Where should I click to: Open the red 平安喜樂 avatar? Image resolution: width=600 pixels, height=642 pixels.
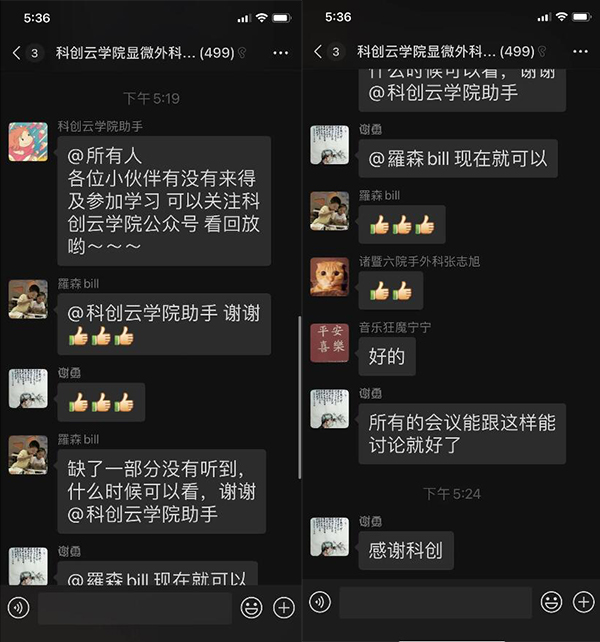(x=330, y=343)
